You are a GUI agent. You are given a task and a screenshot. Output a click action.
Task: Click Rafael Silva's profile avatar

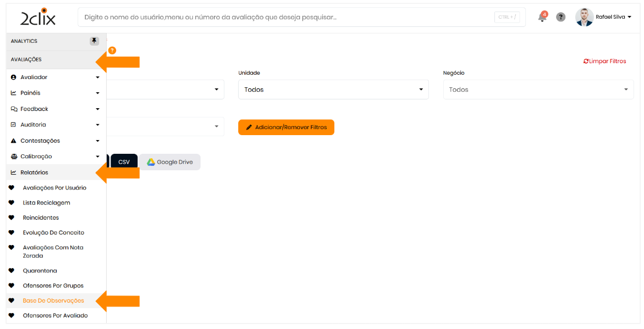(584, 17)
